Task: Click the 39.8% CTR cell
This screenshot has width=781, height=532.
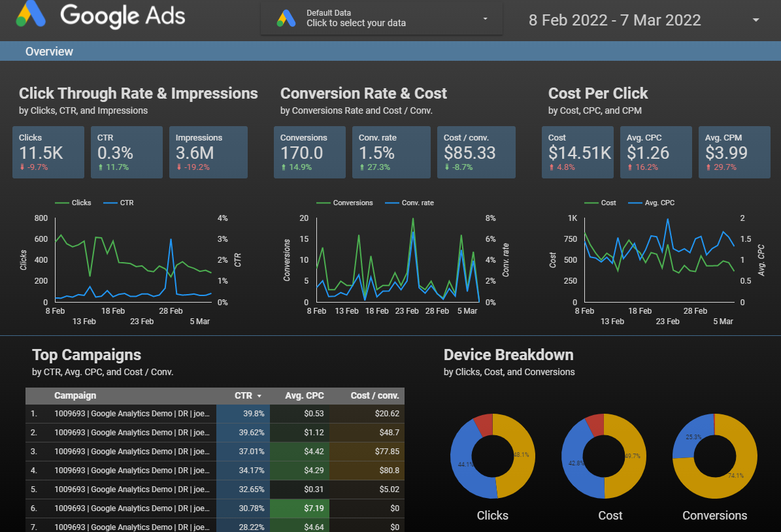Action: (243, 414)
